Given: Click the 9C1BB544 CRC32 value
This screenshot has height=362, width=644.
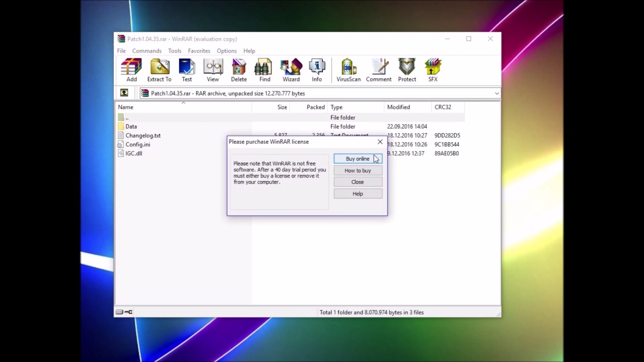Looking at the screenshot, I should coord(447,145).
